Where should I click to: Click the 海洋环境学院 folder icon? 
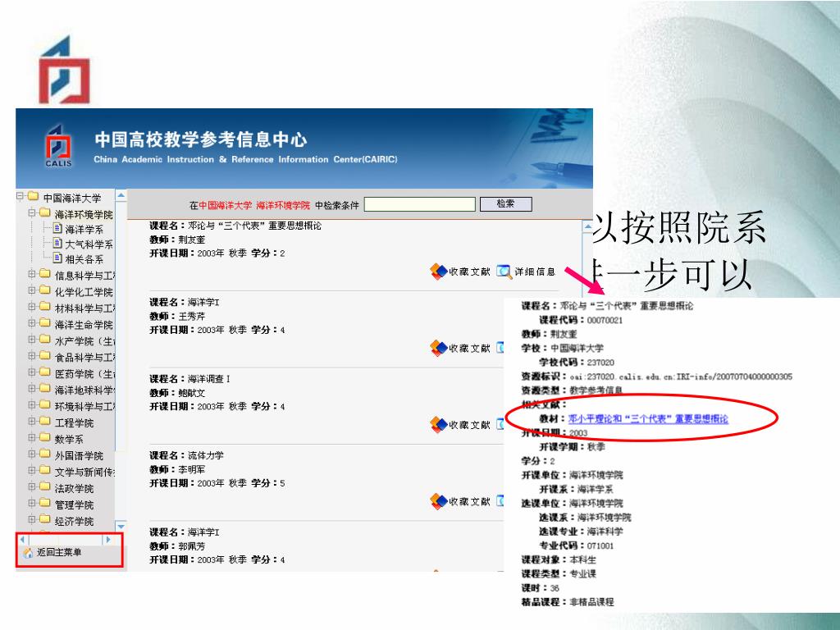[x=45, y=213]
